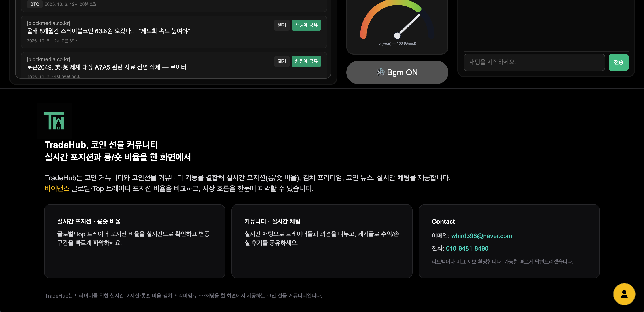Select the 토큰2049 제재 news headline
644x312 pixels.
tap(106, 67)
